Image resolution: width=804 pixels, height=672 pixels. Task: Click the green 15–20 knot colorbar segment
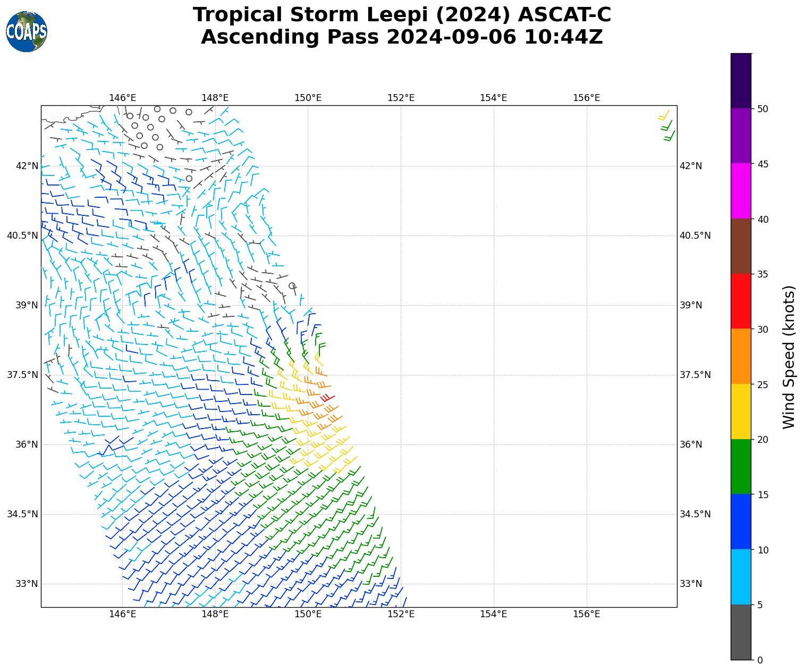coord(741,467)
